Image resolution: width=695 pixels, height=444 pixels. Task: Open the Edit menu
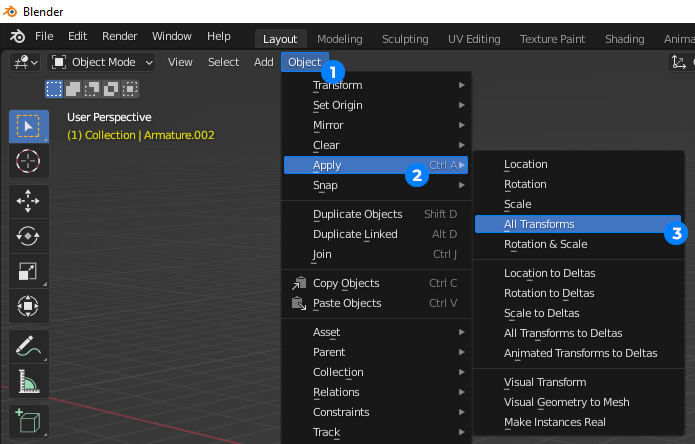(78, 36)
